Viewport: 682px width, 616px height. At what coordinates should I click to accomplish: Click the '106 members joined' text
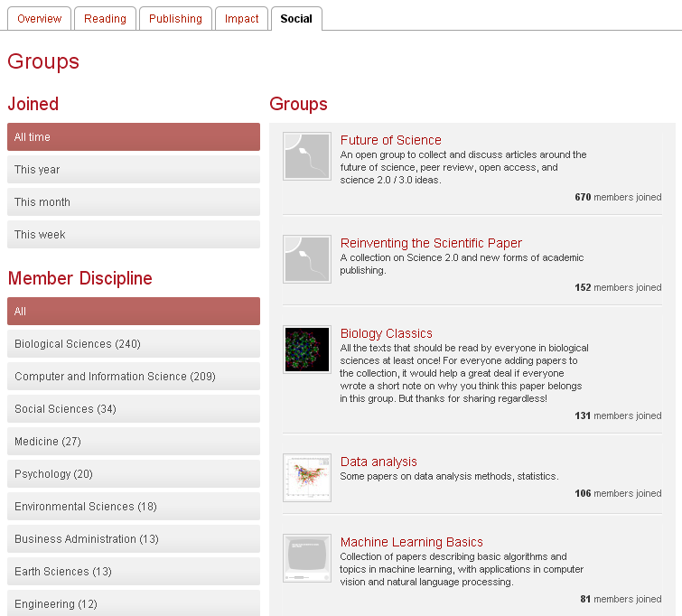(x=618, y=493)
